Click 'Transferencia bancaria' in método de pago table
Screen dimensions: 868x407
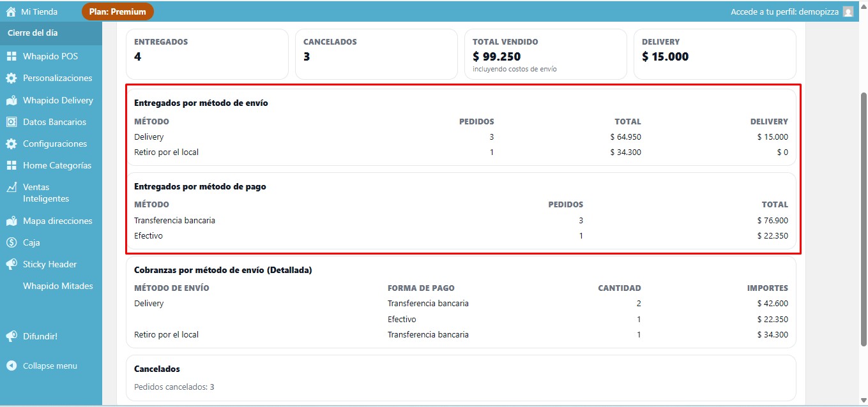pos(174,220)
